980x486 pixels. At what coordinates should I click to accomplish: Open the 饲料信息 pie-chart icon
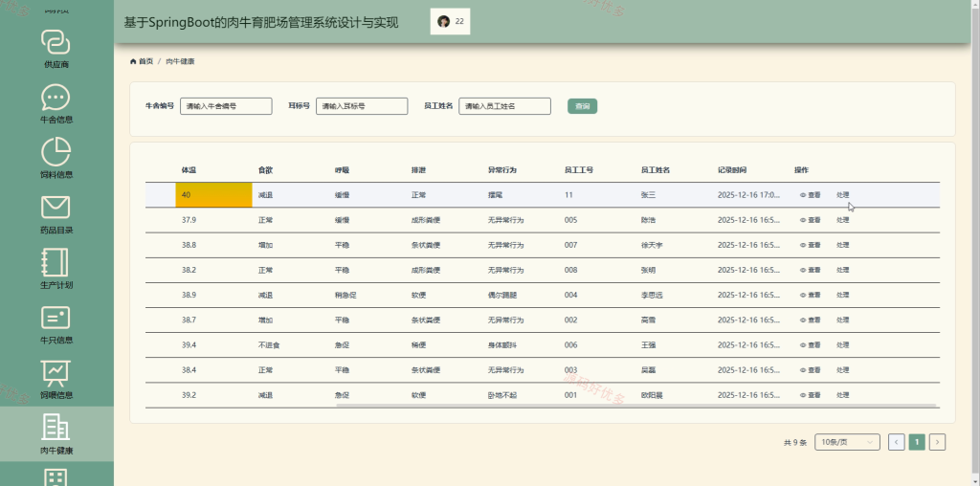coord(56,152)
